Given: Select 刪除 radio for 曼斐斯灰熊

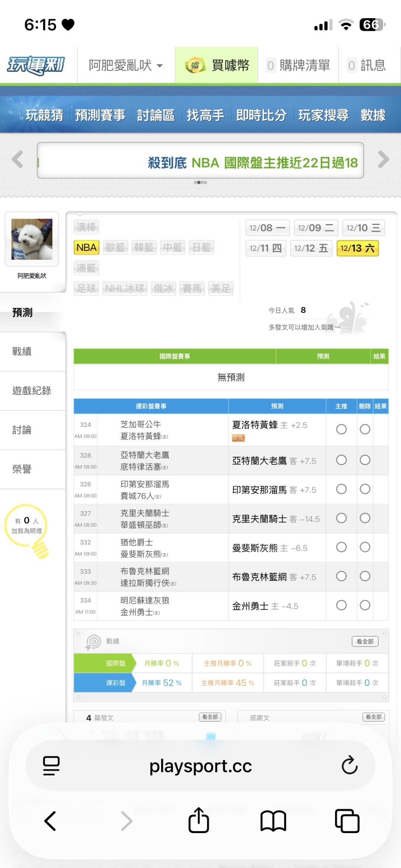Looking at the screenshot, I should pos(365,547).
